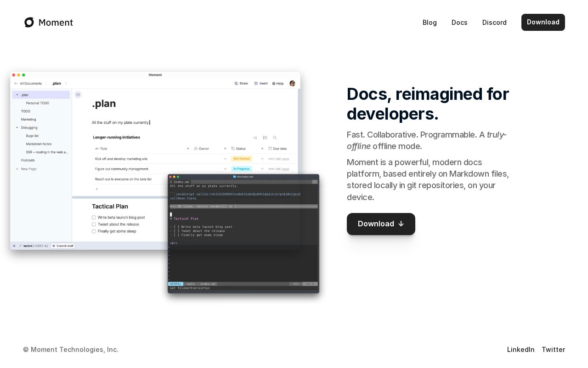Open the Owner column header dropdown arrow
The width and height of the screenshot is (588, 368).
tap(225, 149)
